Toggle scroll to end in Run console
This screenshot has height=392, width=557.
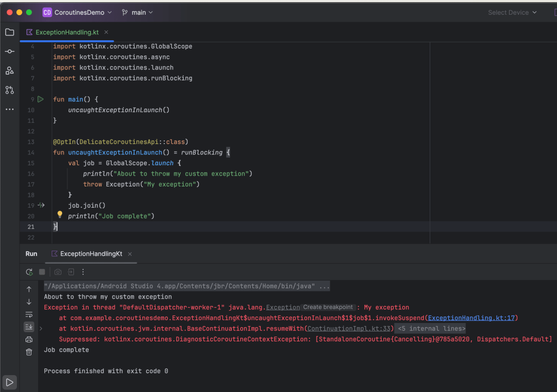click(x=29, y=327)
